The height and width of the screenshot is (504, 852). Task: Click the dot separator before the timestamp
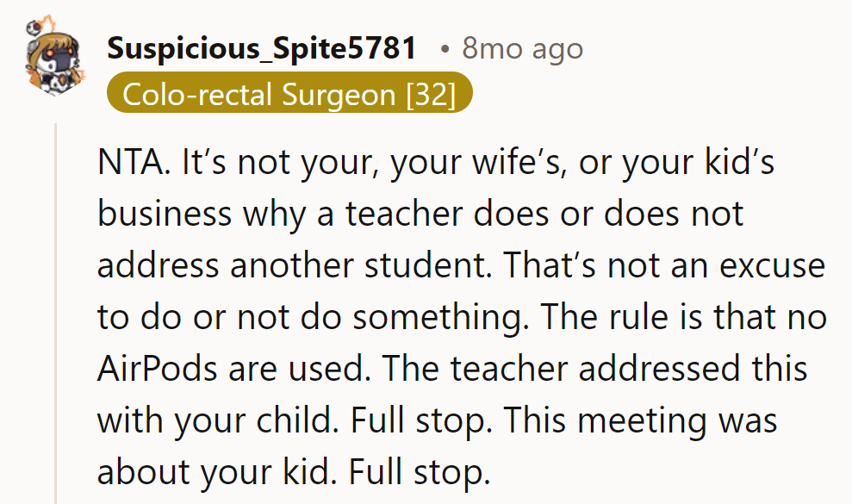[443, 48]
